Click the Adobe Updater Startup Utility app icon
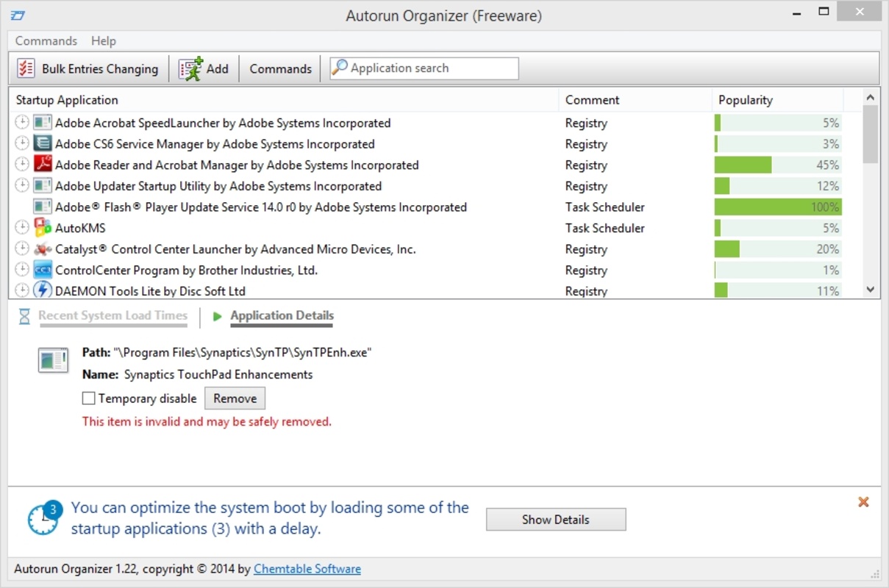Screen dimensions: 889x588 (x=43, y=186)
